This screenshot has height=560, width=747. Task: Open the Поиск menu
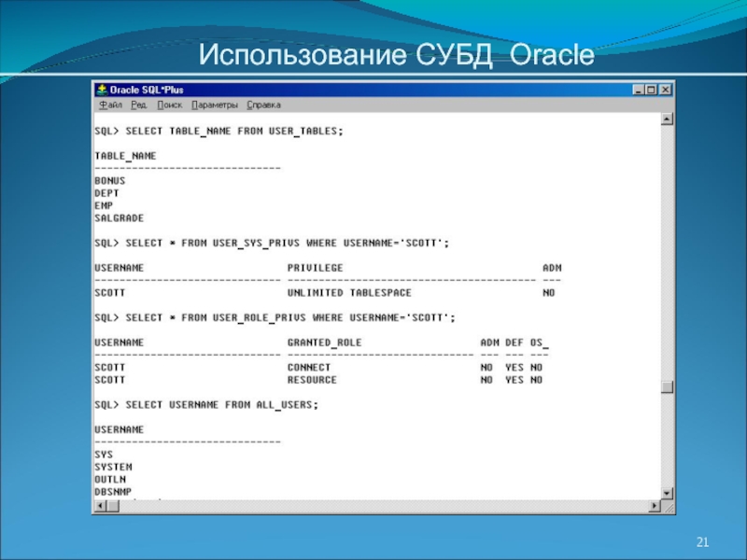click(170, 105)
